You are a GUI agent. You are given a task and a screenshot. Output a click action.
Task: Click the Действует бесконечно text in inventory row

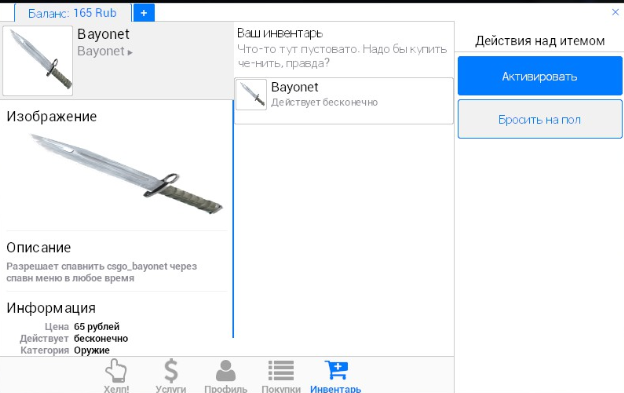324,102
